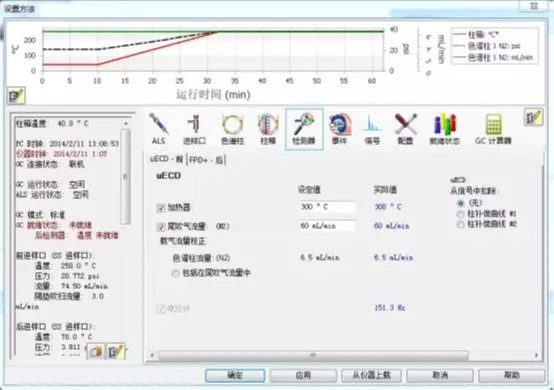Switch to the FPD+ - 后 tab
The height and width of the screenshot is (390, 554).
(x=206, y=160)
